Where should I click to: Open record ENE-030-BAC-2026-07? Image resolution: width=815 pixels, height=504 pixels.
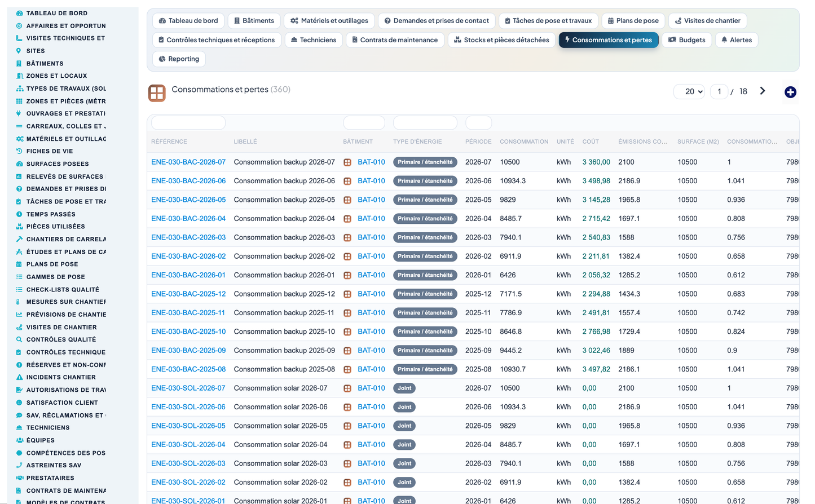(188, 162)
